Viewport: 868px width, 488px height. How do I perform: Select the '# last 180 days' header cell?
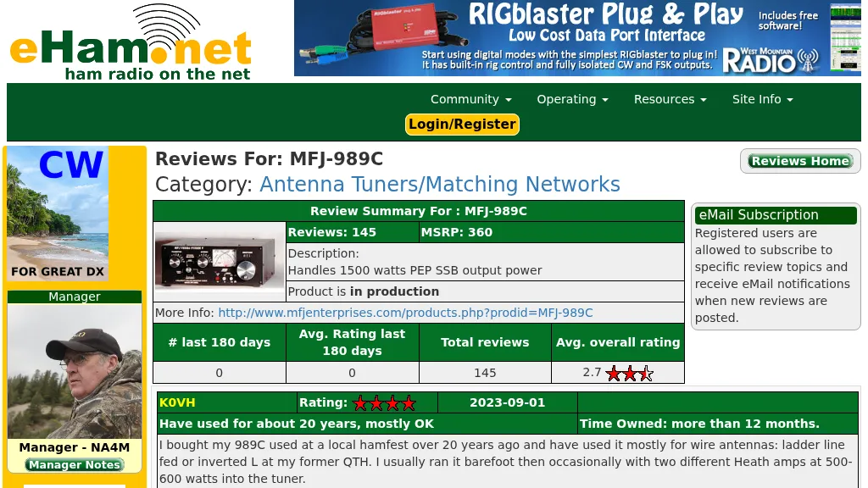point(220,342)
